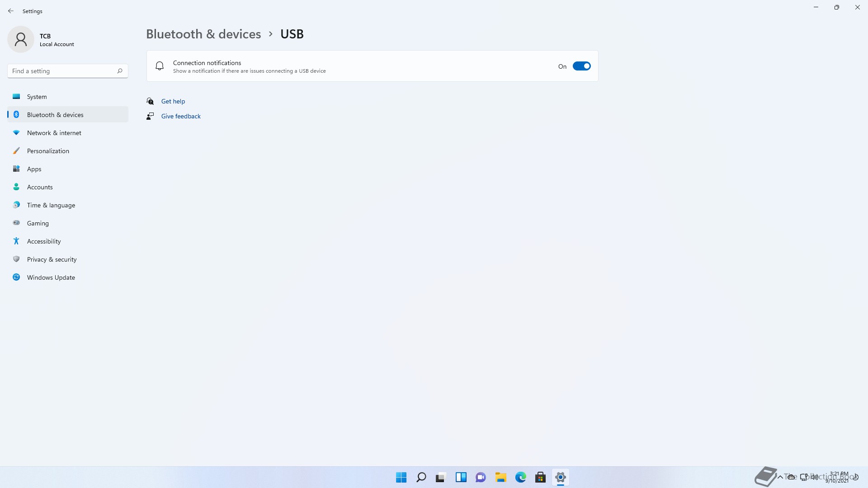Image resolution: width=868 pixels, height=488 pixels.
Task: Open File Explorer from taskbar
Action: point(500,477)
